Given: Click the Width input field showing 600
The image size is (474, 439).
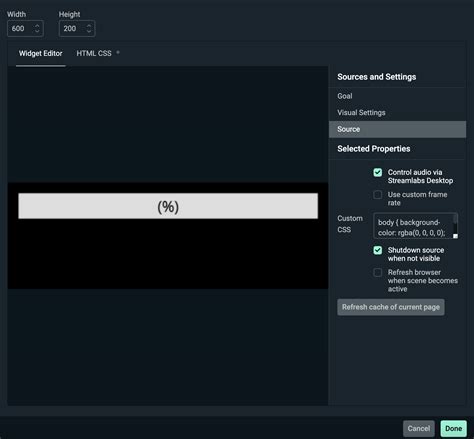Looking at the screenshot, I should point(25,28).
